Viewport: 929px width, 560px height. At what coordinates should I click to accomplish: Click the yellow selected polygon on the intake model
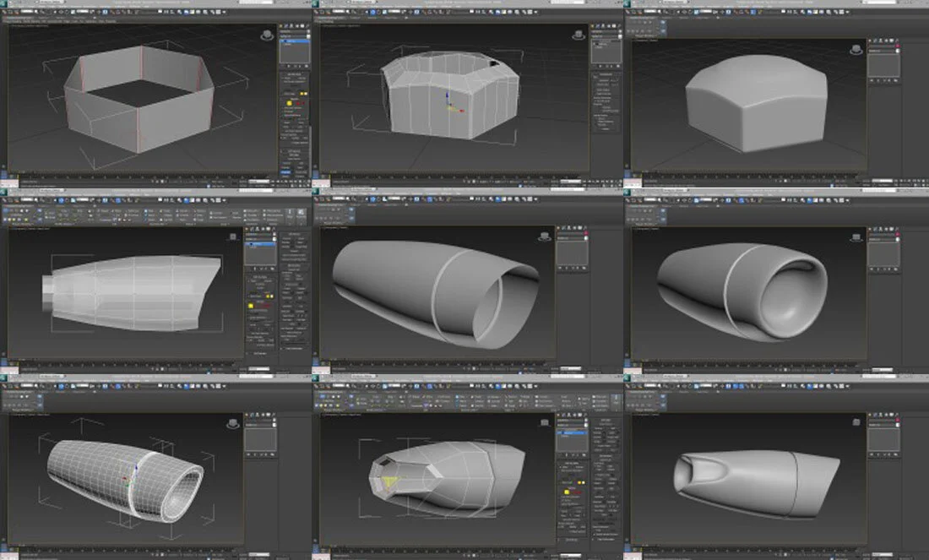coord(389,481)
